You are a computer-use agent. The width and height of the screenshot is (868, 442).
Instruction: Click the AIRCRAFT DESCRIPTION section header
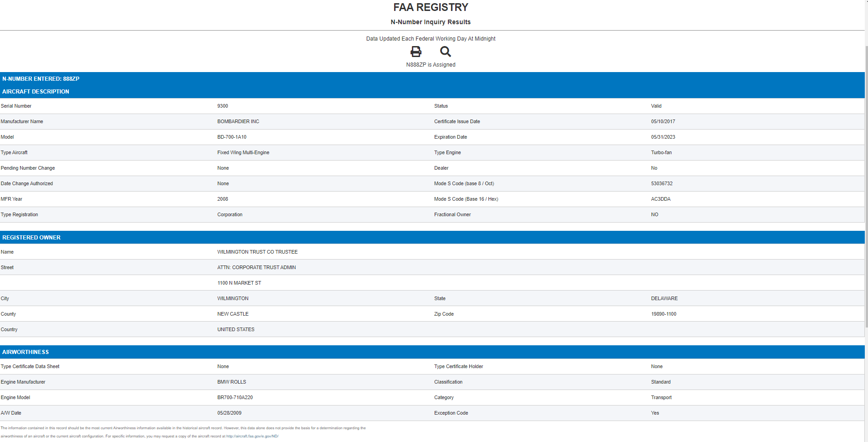coord(36,92)
